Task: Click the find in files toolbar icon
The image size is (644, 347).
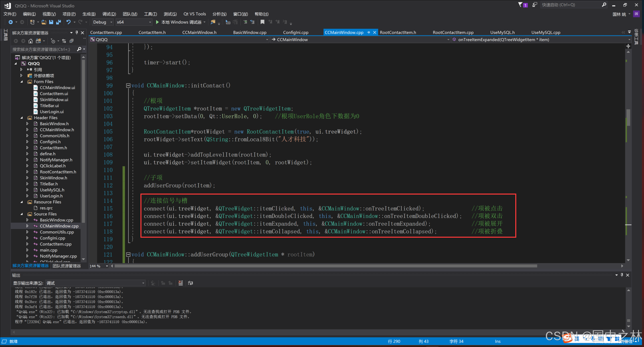Action: point(213,22)
